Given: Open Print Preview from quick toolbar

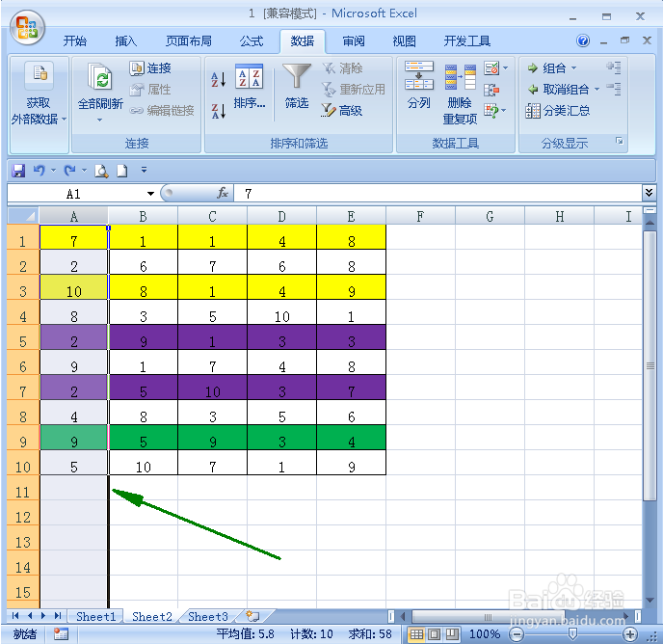Looking at the screenshot, I should (x=101, y=171).
